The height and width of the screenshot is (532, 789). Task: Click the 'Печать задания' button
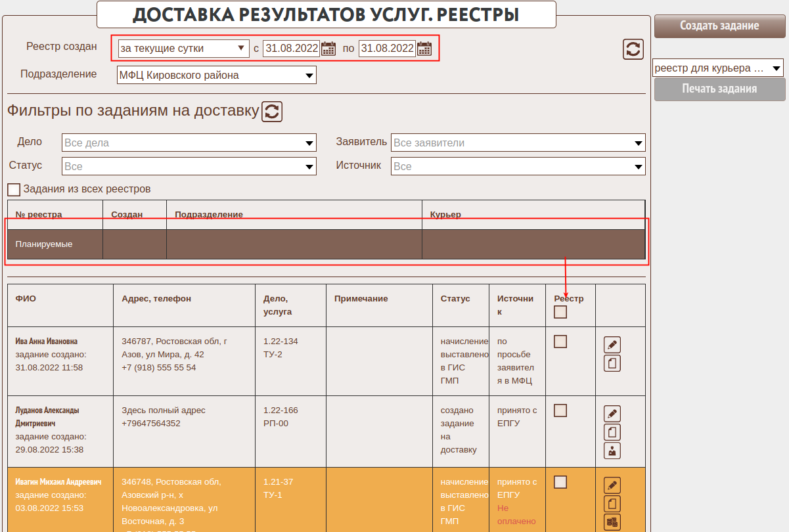point(719,89)
